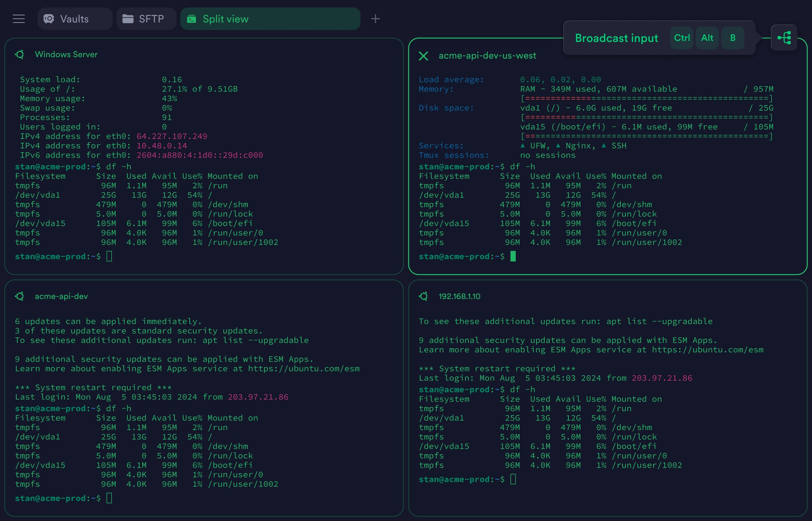Viewport: 812px width, 521px height.
Task: Click the vault icon on the Vaults tab
Action: [x=49, y=18]
